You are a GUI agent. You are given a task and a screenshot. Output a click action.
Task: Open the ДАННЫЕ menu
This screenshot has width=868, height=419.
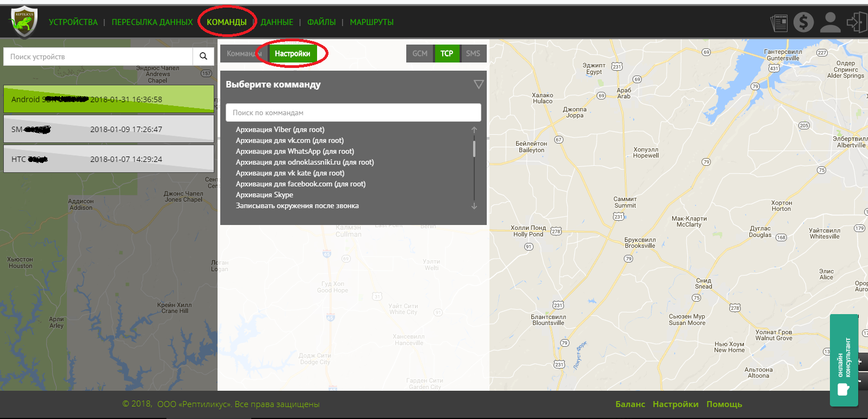pyautogui.click(x=277, y=22)
